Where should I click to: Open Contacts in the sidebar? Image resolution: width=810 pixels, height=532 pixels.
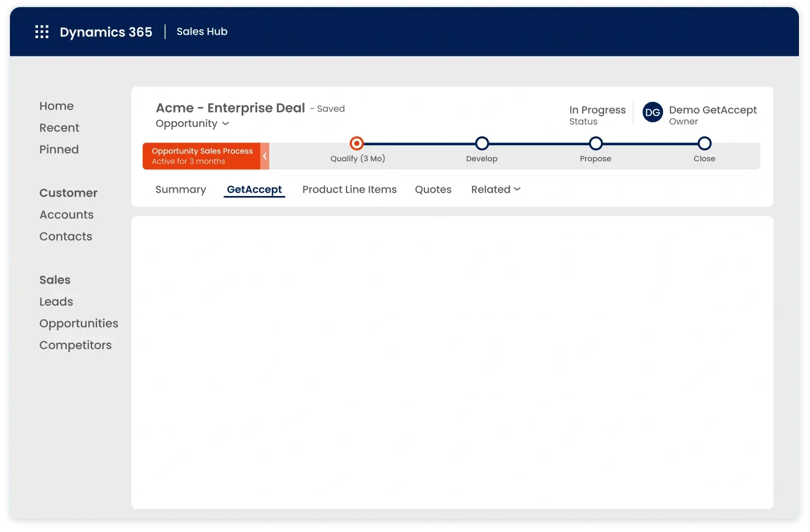(x=66, y=236)
